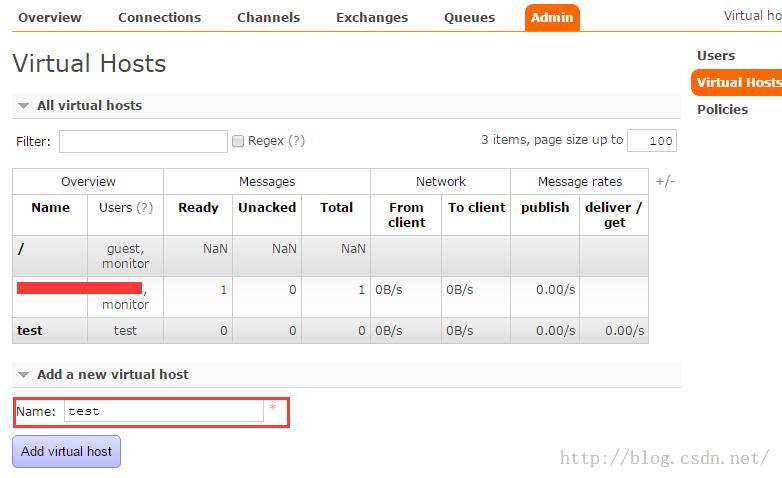Image resolution: width=782 pixels, height=478 pixels.
Task: Go to the Channels tab
Action: pos(268,17)
